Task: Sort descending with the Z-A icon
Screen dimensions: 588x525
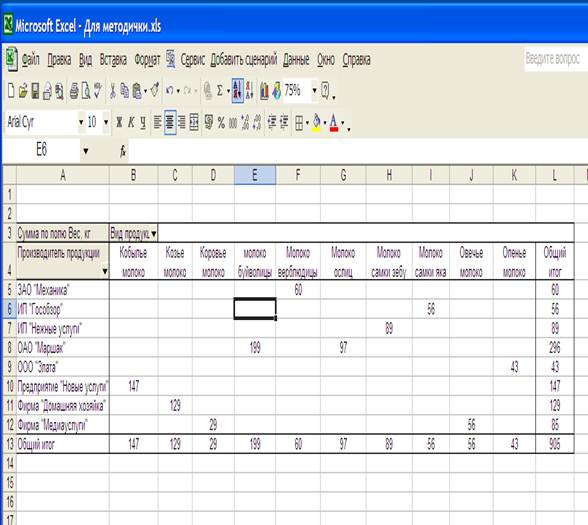Action: [250, 90]
